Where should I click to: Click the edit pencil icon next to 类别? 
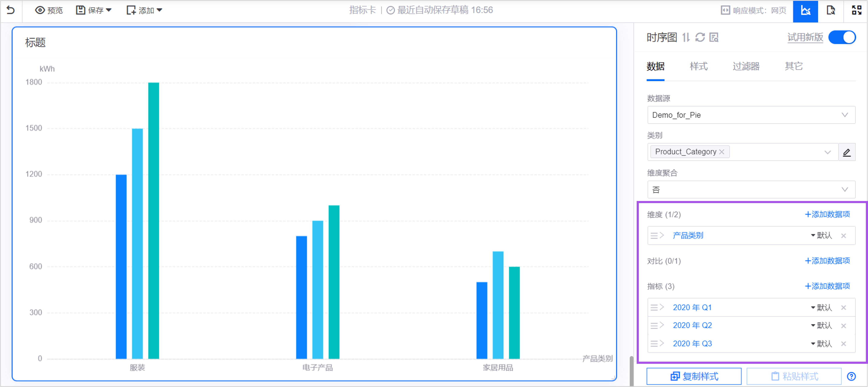846,152
